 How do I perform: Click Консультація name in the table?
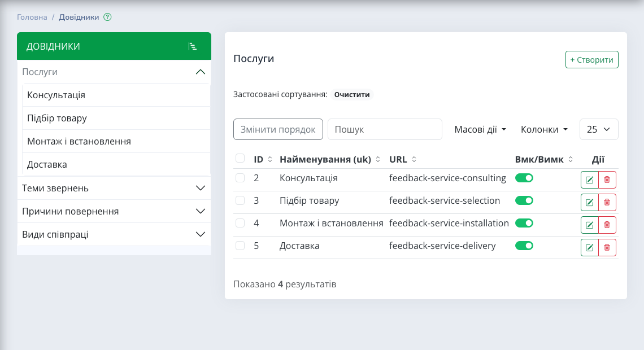[x=308, y=178]
